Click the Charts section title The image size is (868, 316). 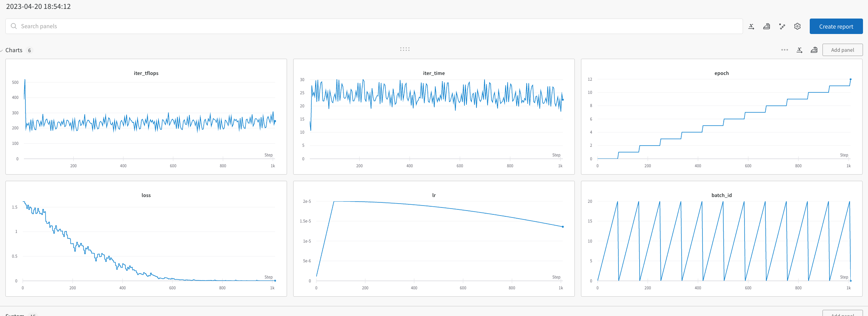point(14,50)
